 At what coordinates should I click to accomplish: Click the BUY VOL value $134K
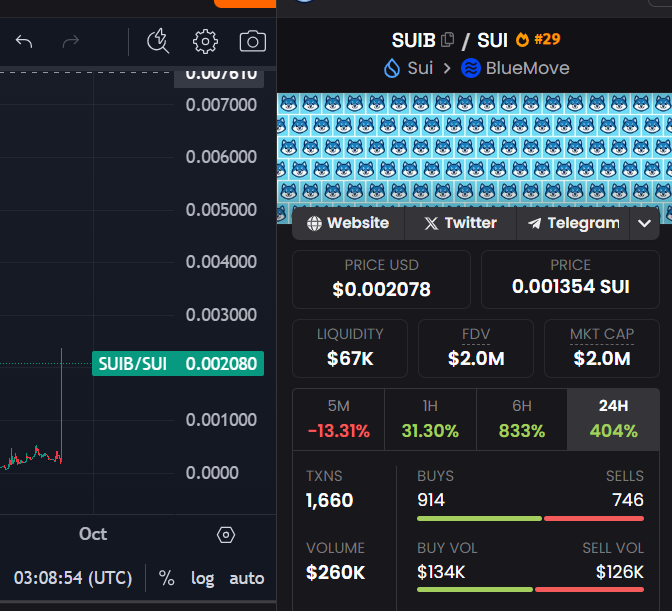pyautogui.click(x=441, y=572)
